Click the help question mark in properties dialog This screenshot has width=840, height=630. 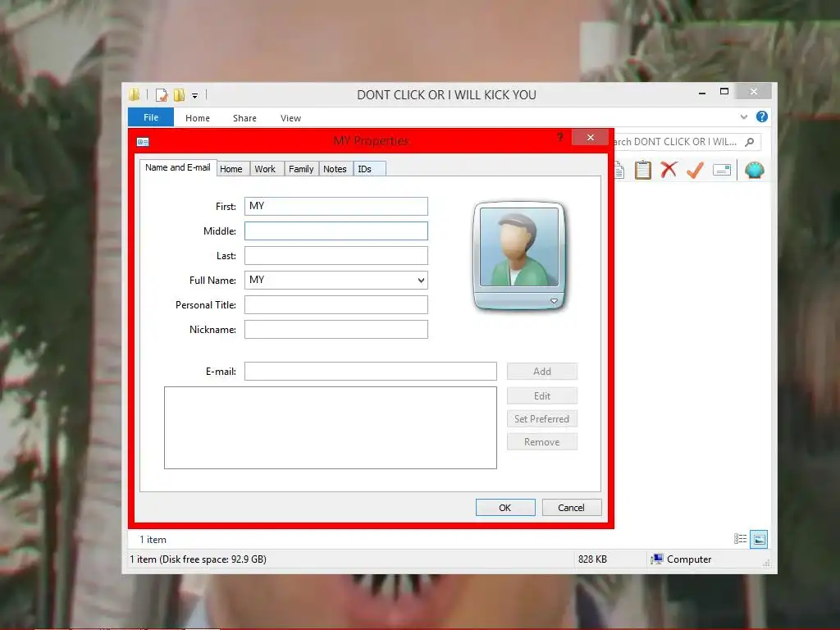click(559, 137)
